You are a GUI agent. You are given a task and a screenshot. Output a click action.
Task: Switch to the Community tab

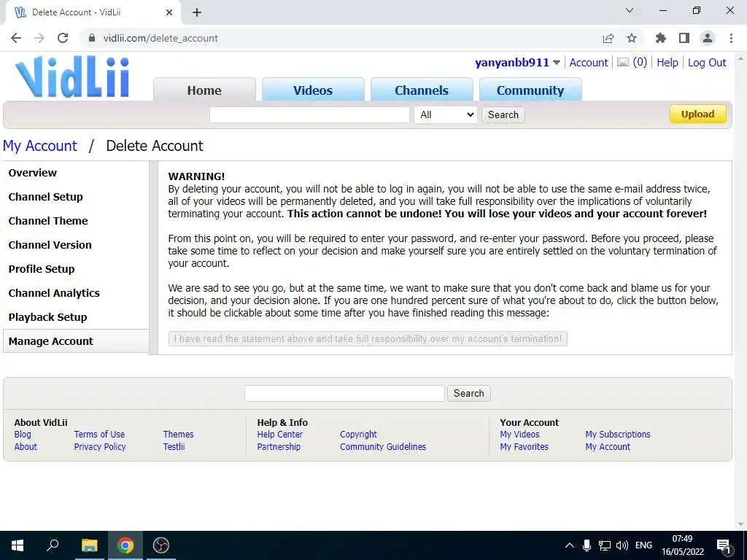pos(530,90)
